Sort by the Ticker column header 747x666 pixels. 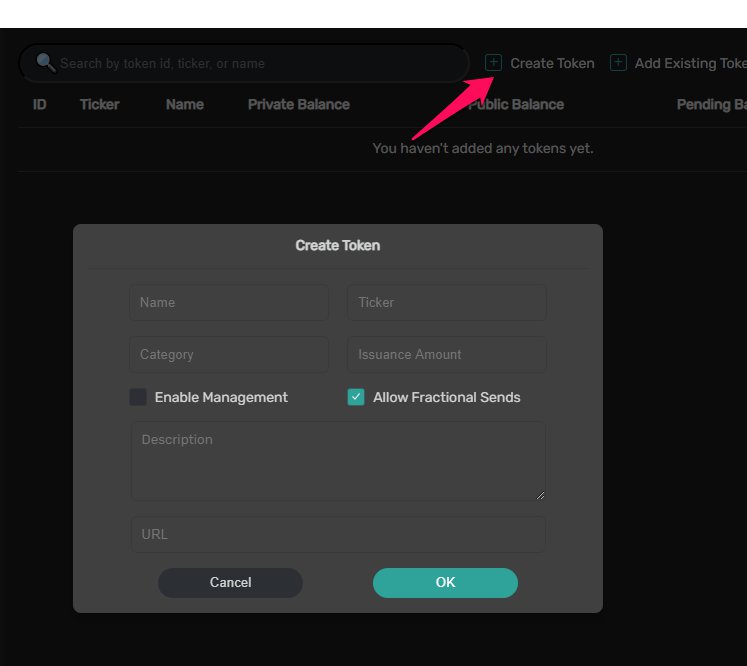99,104
